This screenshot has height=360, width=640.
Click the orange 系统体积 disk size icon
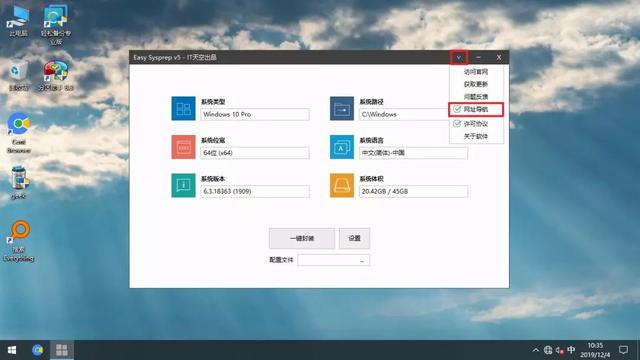pyautogui.click(x=342, y=185)
